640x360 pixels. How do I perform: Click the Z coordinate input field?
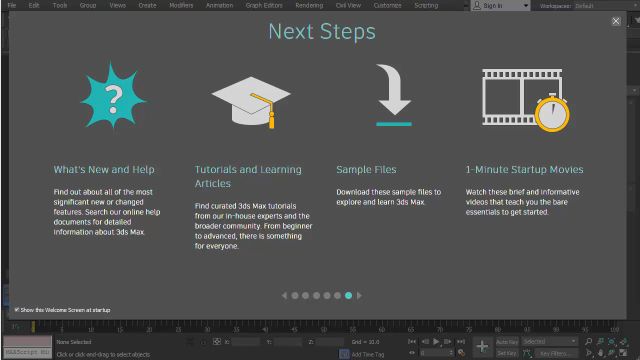coord(330,342)
